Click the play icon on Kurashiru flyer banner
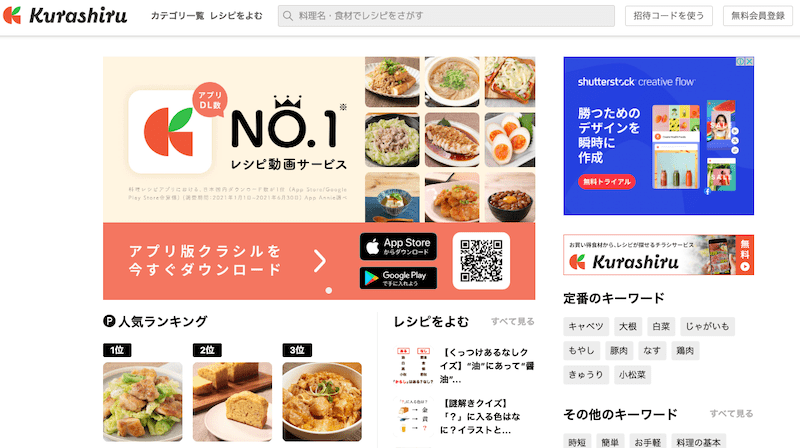The image size is (800, 448). tap(745, 266)
